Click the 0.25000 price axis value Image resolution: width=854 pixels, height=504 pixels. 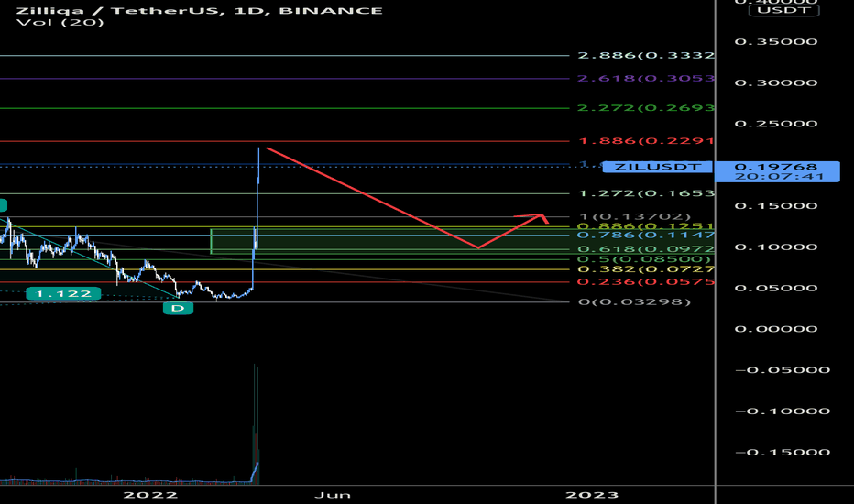776,124
